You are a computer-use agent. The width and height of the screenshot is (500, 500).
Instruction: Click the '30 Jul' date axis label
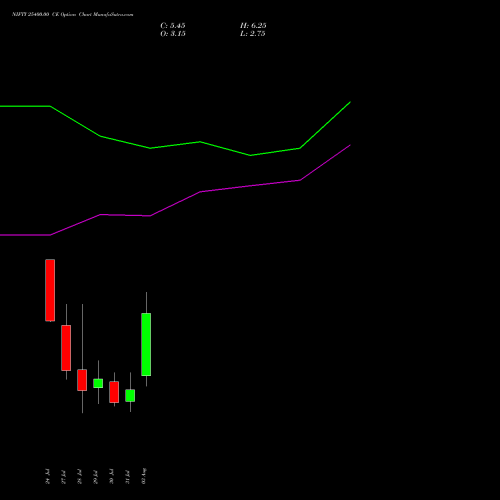click(112, 477)
